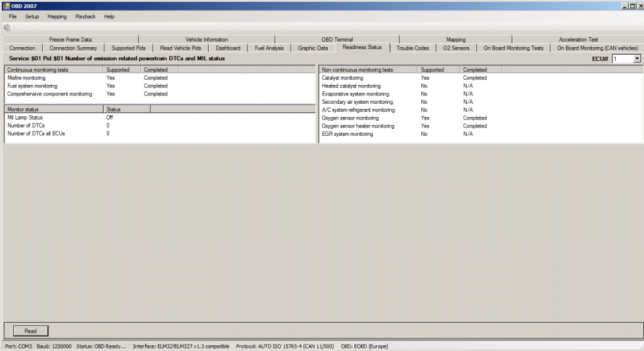Viewport: 644px width, 351px height.
Task: Click the OBD 2007 title bar app icon
Action: tap(5, 6)
